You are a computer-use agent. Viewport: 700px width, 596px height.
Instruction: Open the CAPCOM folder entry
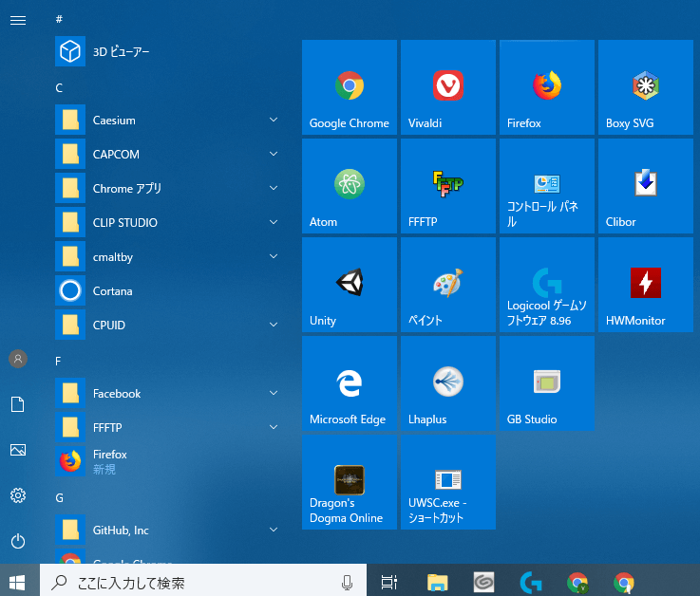(170, 154)
